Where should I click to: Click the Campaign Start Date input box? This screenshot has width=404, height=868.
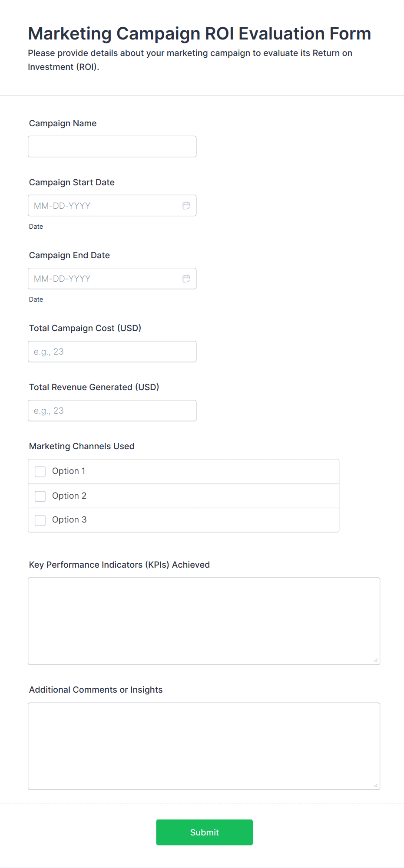[x=104, y=206]
